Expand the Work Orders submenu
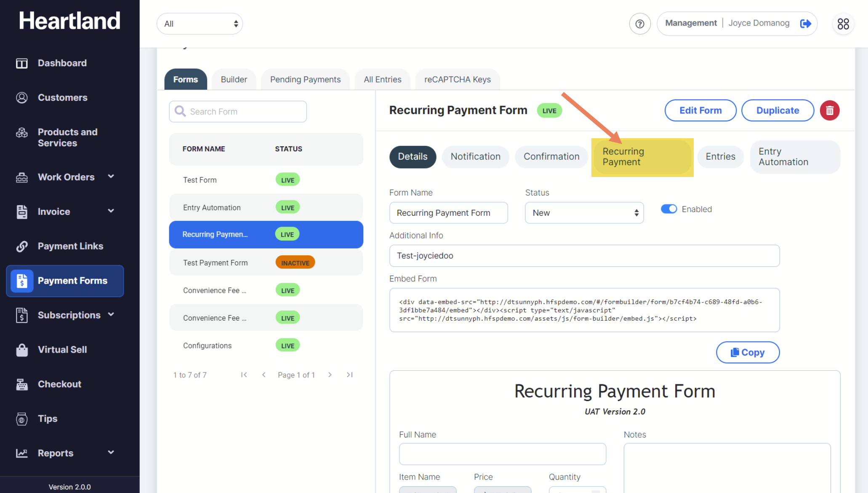 coord(111,177)
